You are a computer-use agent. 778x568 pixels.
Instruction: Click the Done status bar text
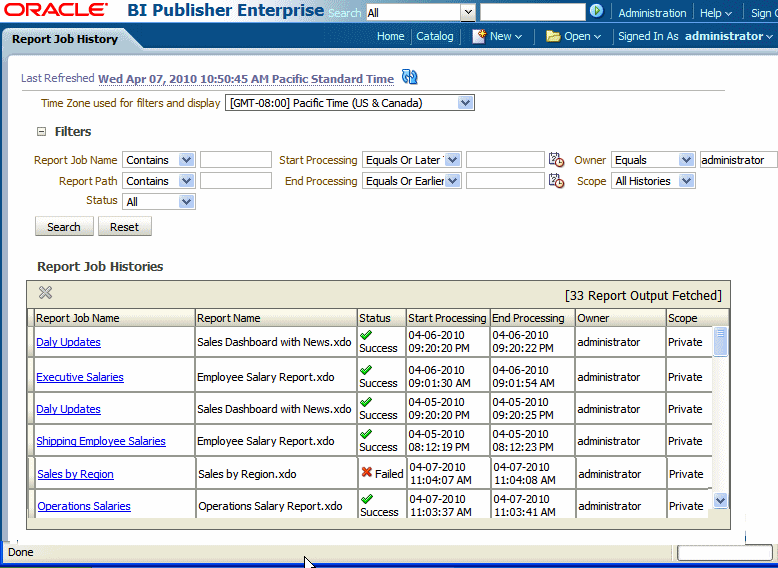click(21, 552)
